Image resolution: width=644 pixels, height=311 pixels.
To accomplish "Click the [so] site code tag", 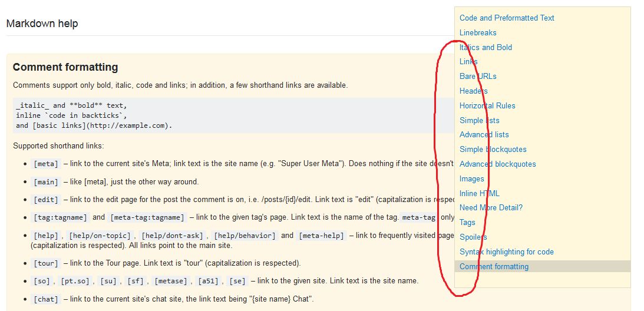I will point(42,282).
